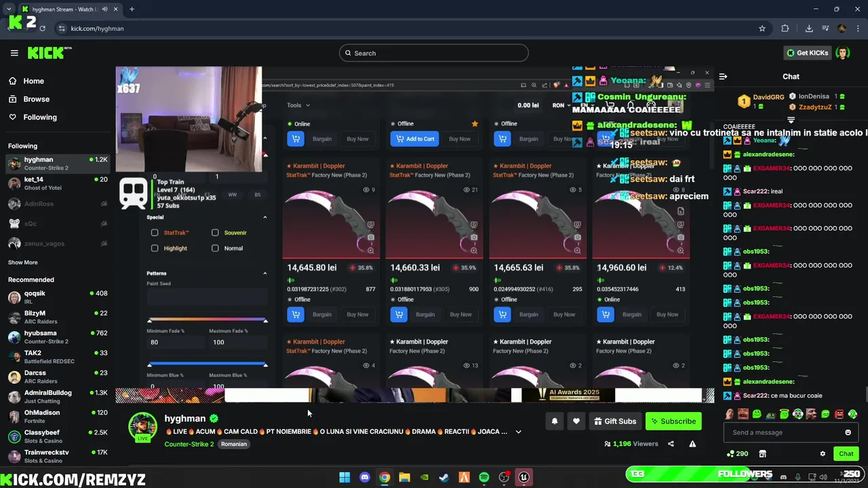Click the green Chat send button

[846, 453]
